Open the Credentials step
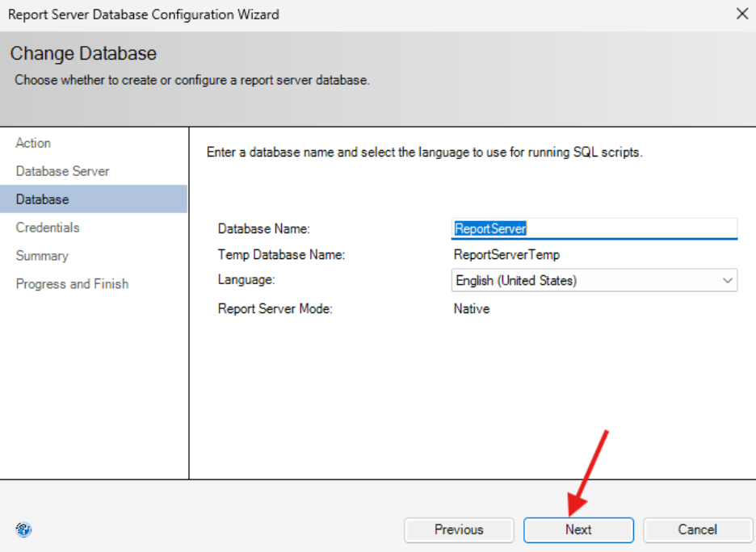This screenshot has width=756, height=552. pyautogui.click(x=47, y=228)
